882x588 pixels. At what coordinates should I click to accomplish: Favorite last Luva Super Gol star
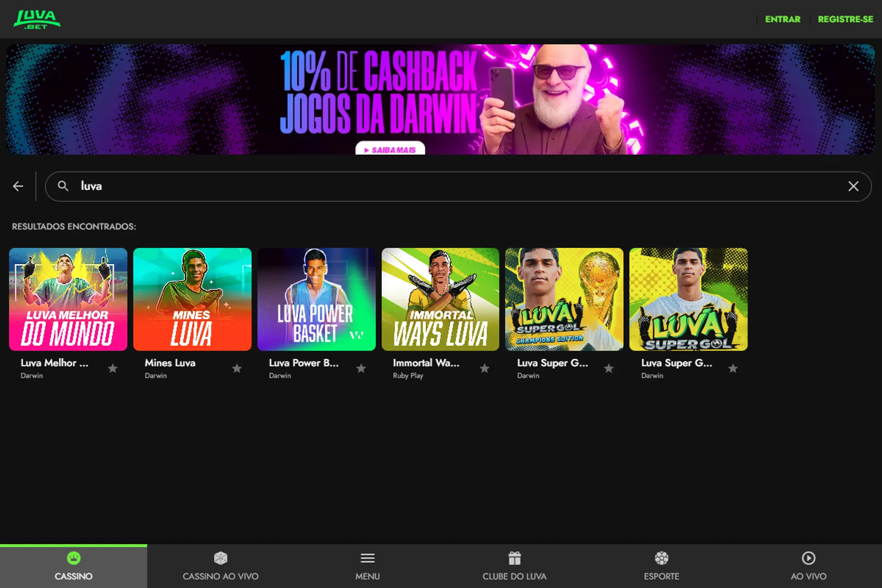pos(733,368)
